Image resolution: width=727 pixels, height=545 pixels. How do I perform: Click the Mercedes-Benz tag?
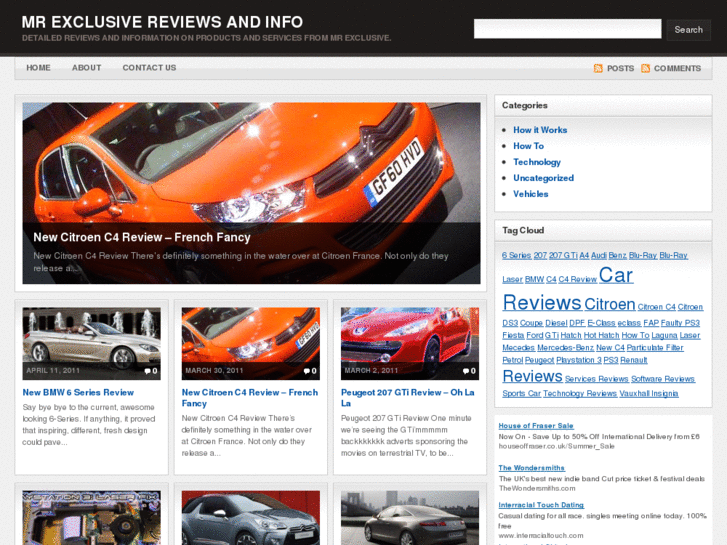(x=565, y=348)
